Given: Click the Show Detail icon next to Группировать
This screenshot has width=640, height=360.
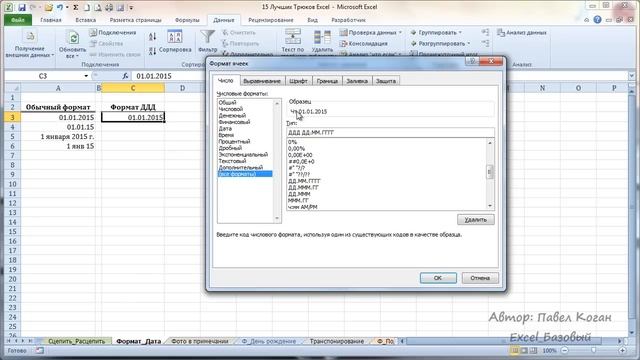Looking at the screenshot, I should point(485,32).
